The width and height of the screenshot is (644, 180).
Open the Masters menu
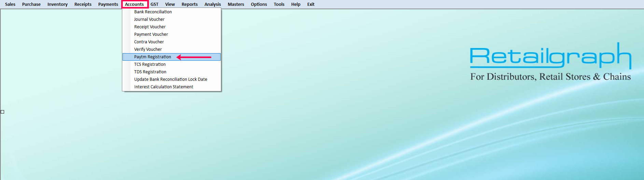coord(236,4)
